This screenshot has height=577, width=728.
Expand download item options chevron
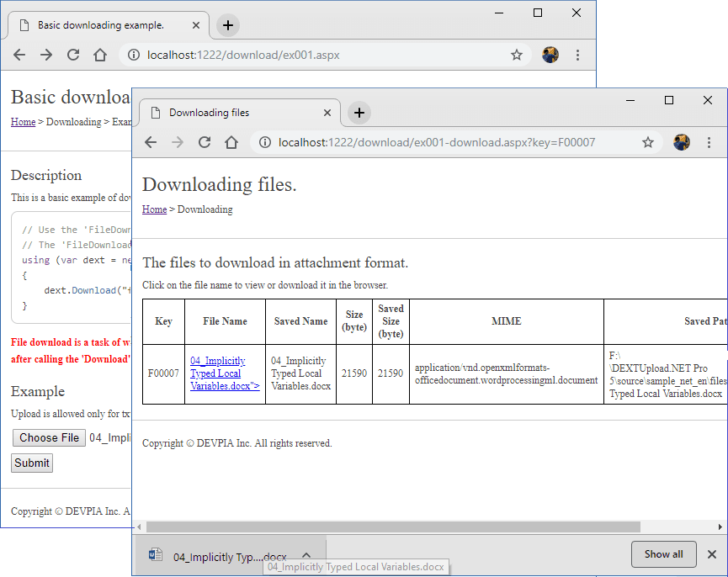pos(306,555)
